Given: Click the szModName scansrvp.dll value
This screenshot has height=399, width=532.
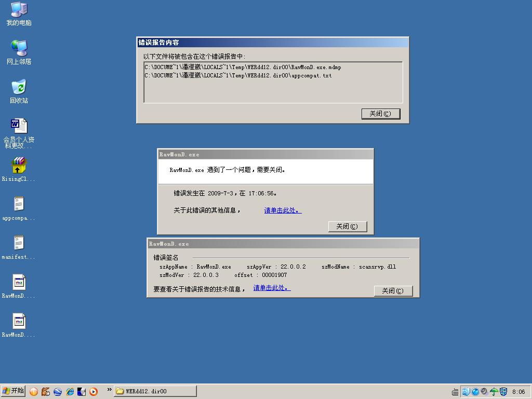Looking at the screenshot, I should coord(377,267).
